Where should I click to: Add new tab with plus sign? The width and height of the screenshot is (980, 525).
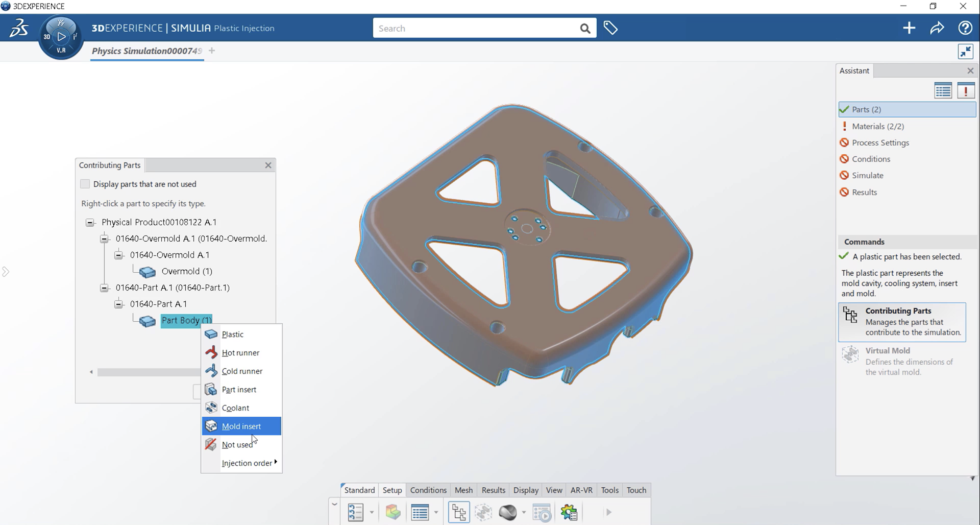(x=212, y=51)
